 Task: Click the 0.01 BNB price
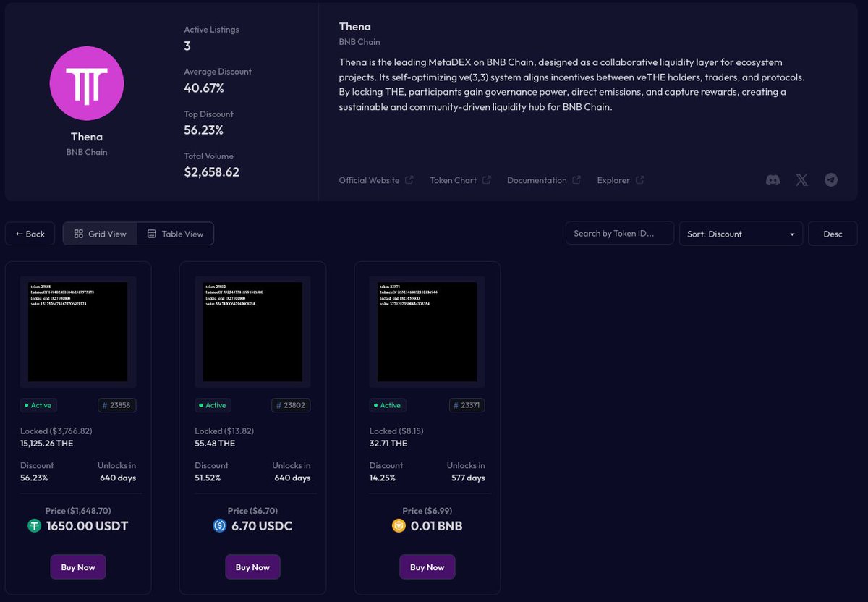pos(436,526)
